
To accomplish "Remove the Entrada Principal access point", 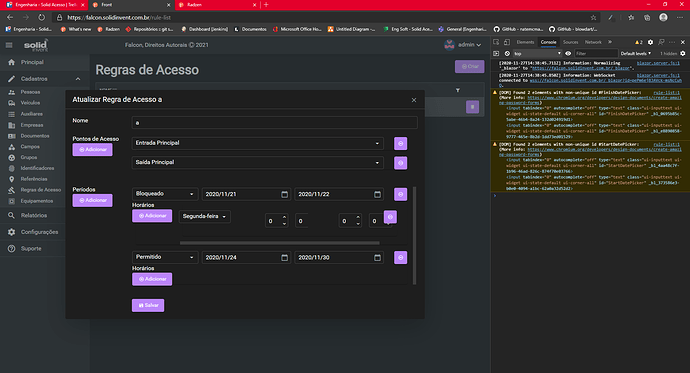I will pos(400,143).
